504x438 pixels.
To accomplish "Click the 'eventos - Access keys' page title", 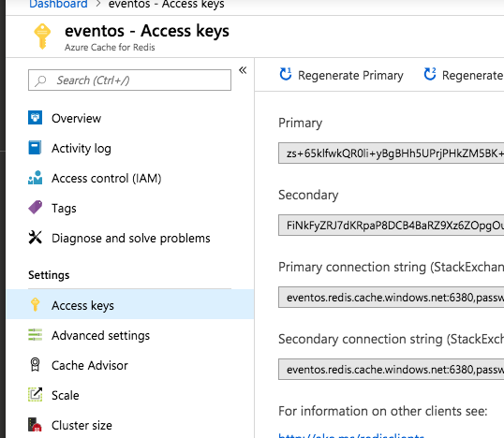I will (147, 31).
